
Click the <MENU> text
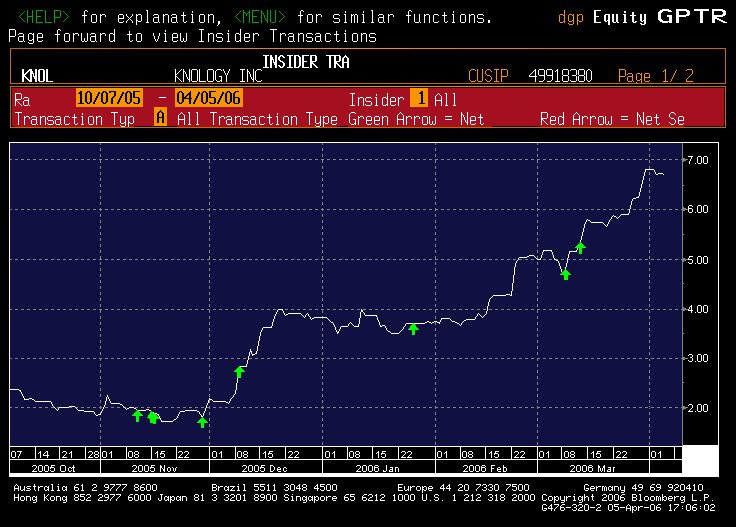[x=260, y=17]
